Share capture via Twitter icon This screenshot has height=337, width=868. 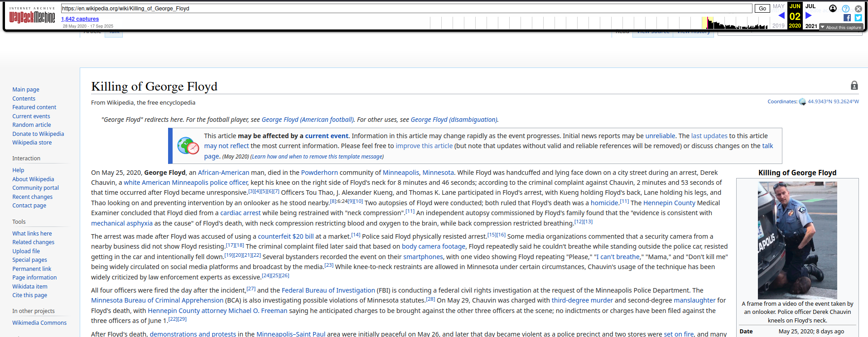coord(858,18)
